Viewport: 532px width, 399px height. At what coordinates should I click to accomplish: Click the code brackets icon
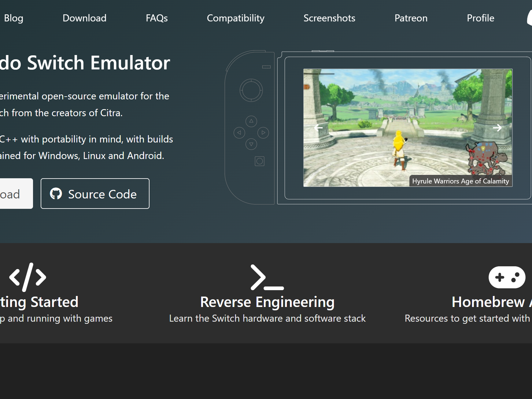28,277
